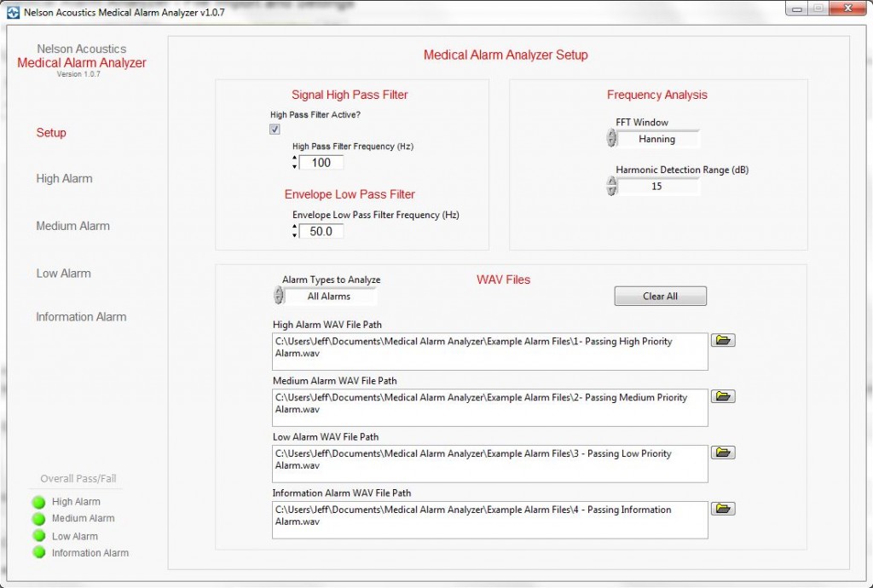Select Hanning in the FFT Window selector

pyautogui.click(x=661, y=138)
